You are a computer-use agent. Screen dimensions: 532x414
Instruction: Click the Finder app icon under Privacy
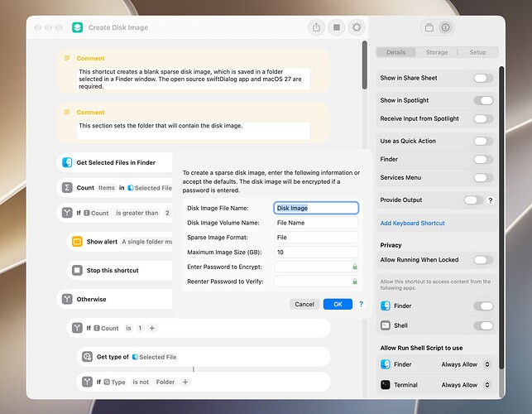386,306
